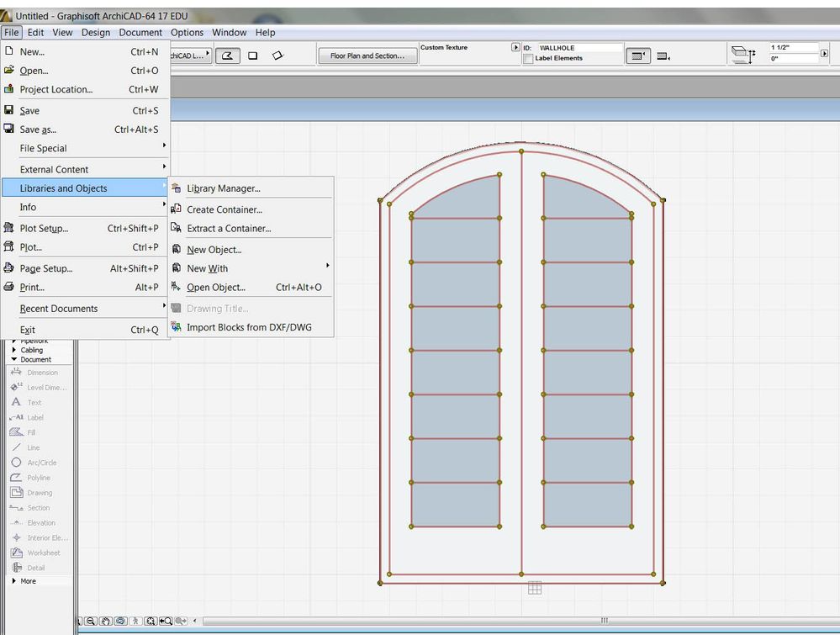Choose the Worksheet tool

pos(43,553)
